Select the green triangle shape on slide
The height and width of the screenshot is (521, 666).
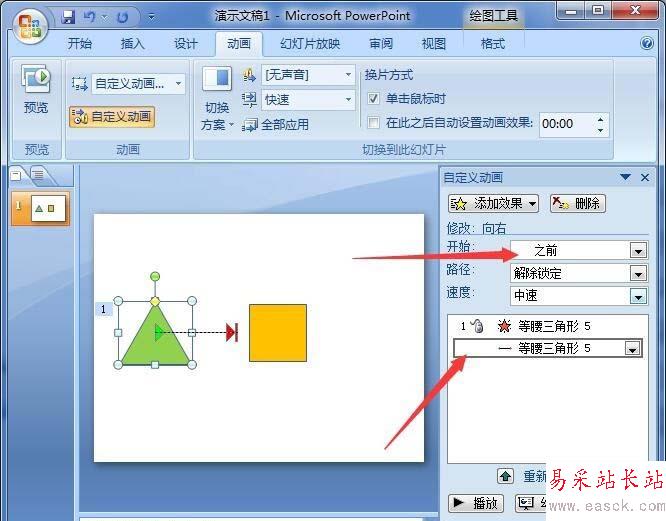155,335
